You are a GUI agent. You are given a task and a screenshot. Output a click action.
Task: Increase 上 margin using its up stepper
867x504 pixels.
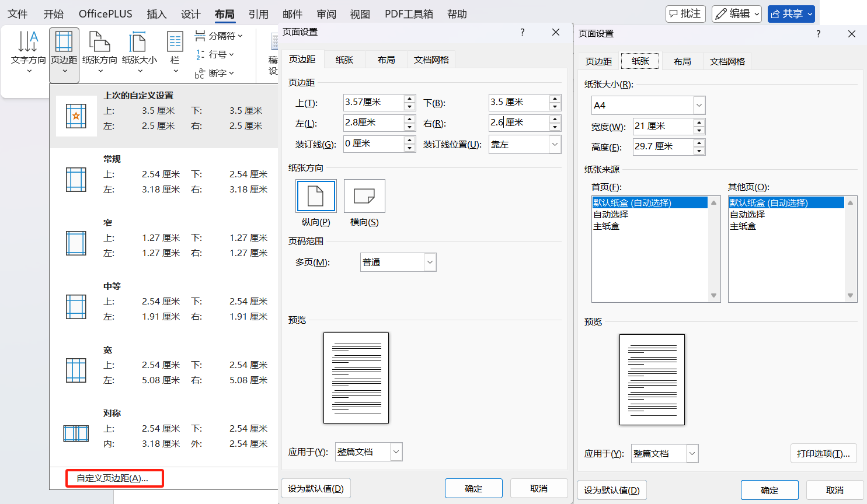coord(410,99)
